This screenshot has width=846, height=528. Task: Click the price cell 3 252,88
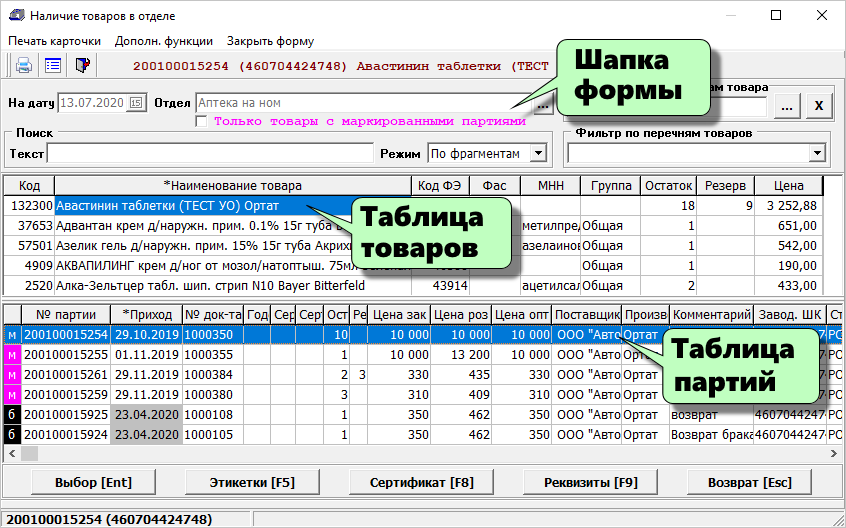pos(788,205)
